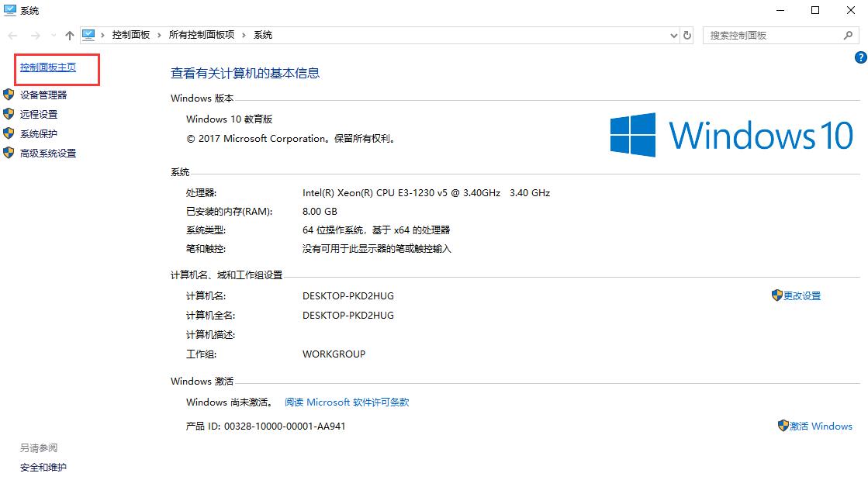The image size is (868, 487).
Task: Click the product ID 00328-10000-00001-AA941
Action: 285,427
